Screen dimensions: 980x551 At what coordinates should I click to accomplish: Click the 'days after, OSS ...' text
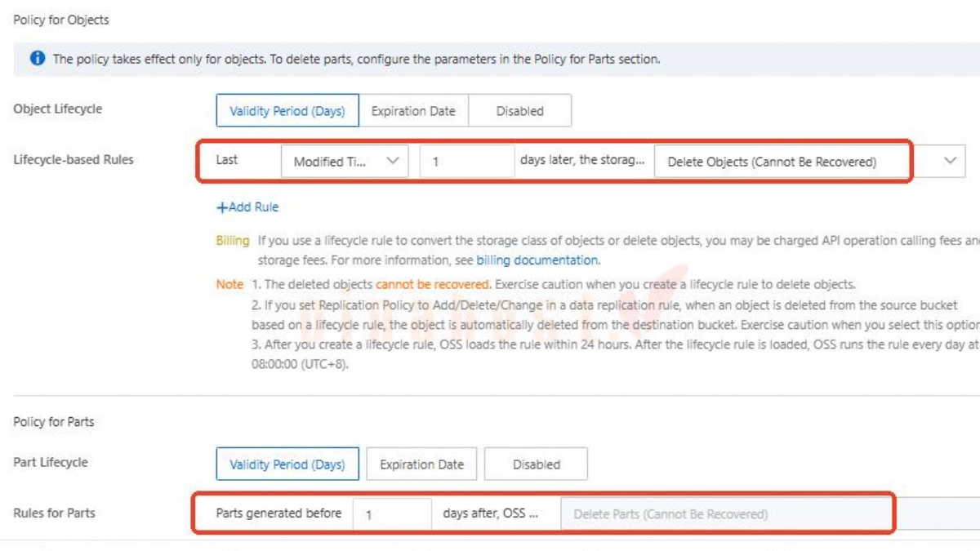pyautogui.click(x=491, y=513)
